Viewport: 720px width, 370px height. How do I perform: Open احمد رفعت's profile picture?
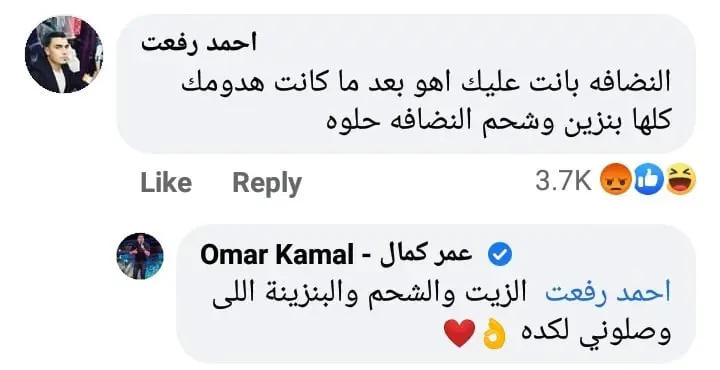click(64, 54)
